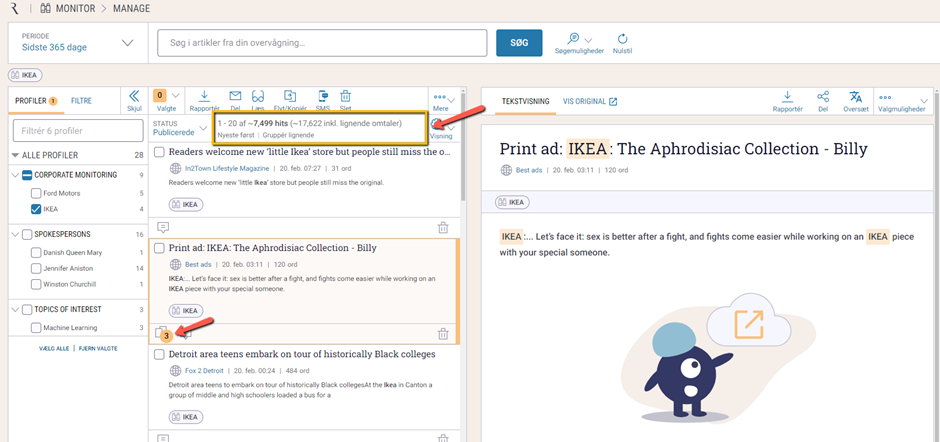This screenshot has height=442, width=940.
Task: Click the Del share icon in article view
Action: pyautogui.click(x=822, y=97)
